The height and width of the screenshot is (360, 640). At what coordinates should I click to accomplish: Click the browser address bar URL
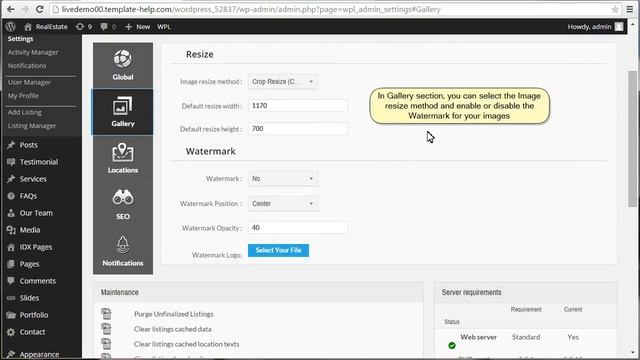(251, 9)
